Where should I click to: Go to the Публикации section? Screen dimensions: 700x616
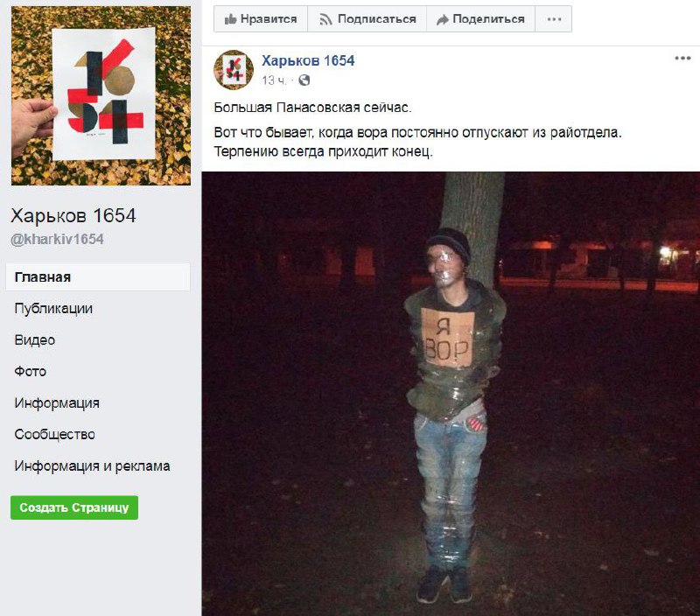(53, 309)
